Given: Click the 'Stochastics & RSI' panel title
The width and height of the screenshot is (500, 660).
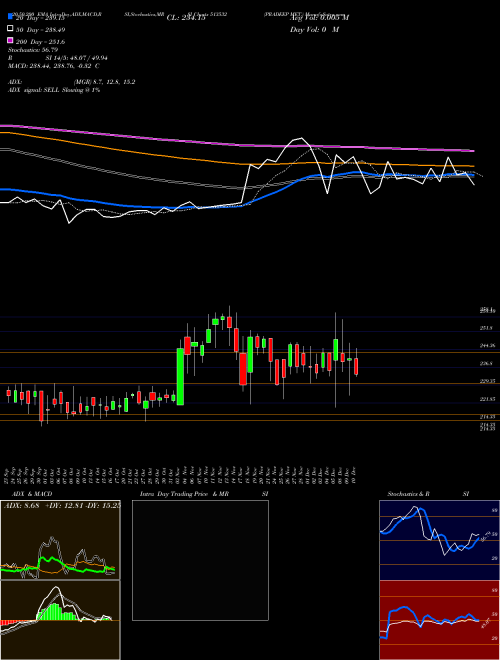Looking at the screenshot, I should click(x=428, y=494).
